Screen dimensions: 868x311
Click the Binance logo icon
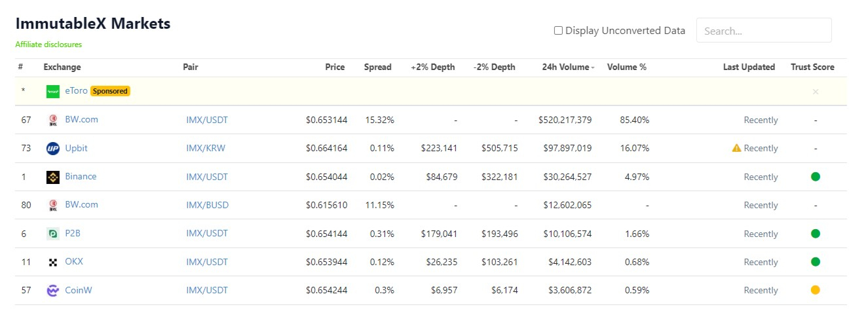coord(53,177)
